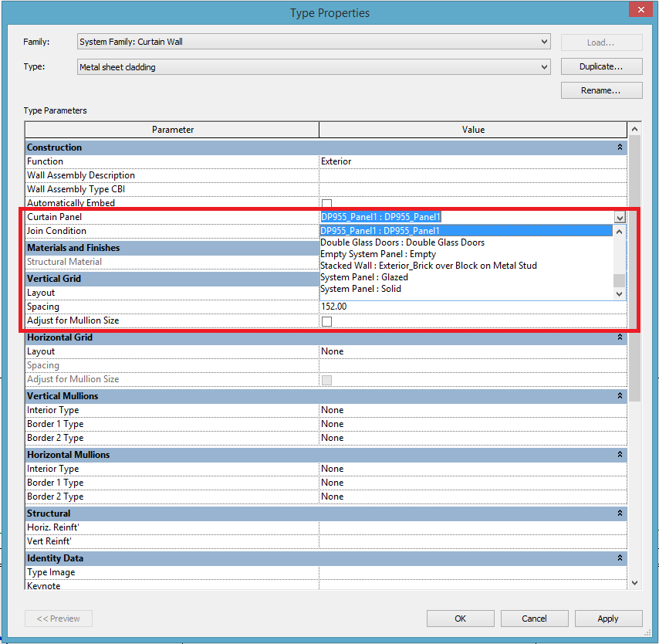The image size is (659, 644).
Task: Click the Join Condition parameter label
Action: (x=56, y=231)
